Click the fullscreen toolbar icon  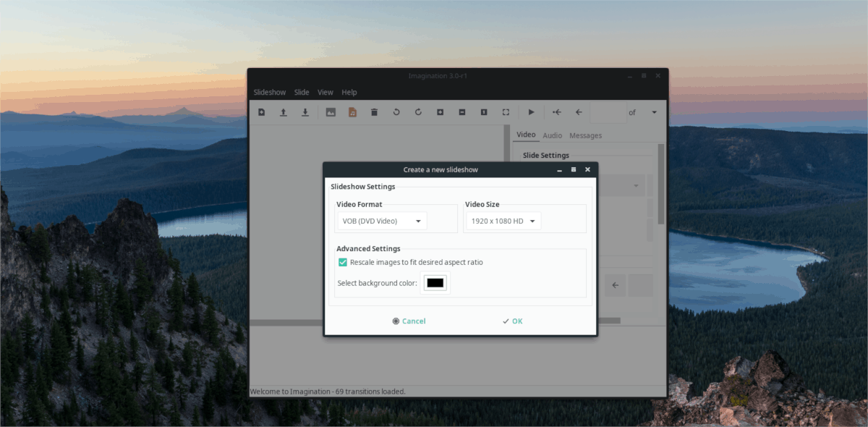click(506, 112)
